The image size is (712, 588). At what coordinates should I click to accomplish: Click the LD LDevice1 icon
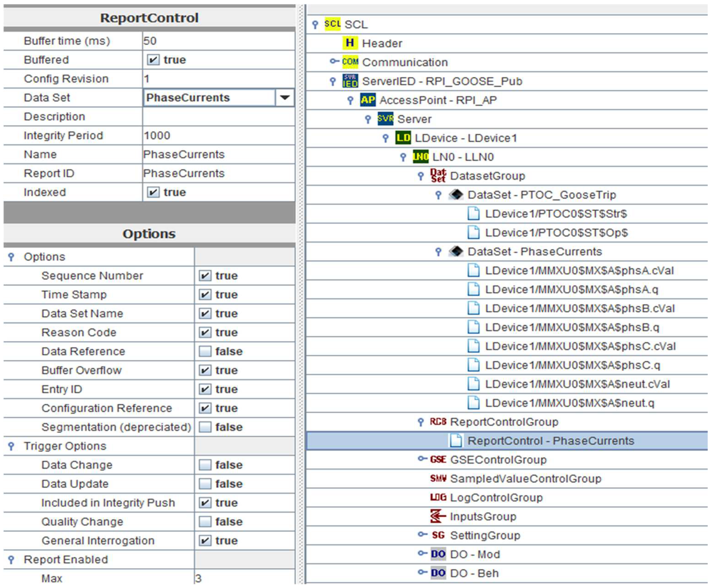403,138
